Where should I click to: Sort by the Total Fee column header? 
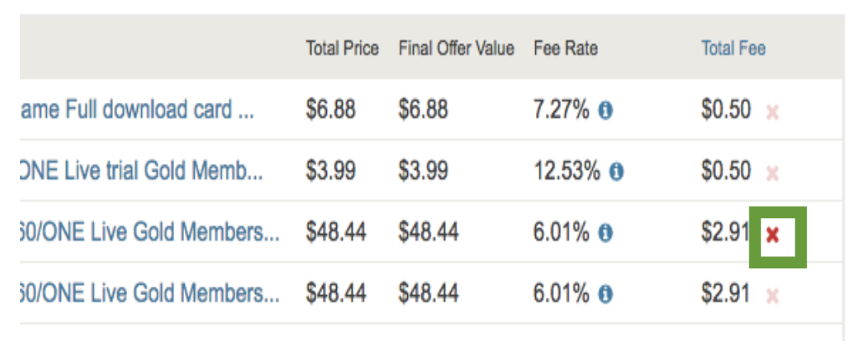point(733,48)
